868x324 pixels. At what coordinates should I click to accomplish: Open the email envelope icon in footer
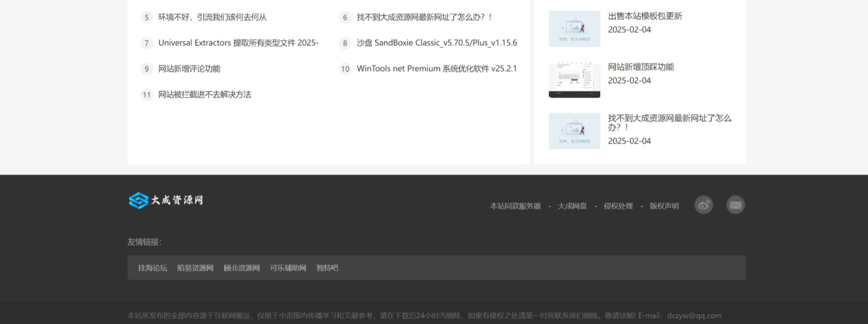click(736, 205)
